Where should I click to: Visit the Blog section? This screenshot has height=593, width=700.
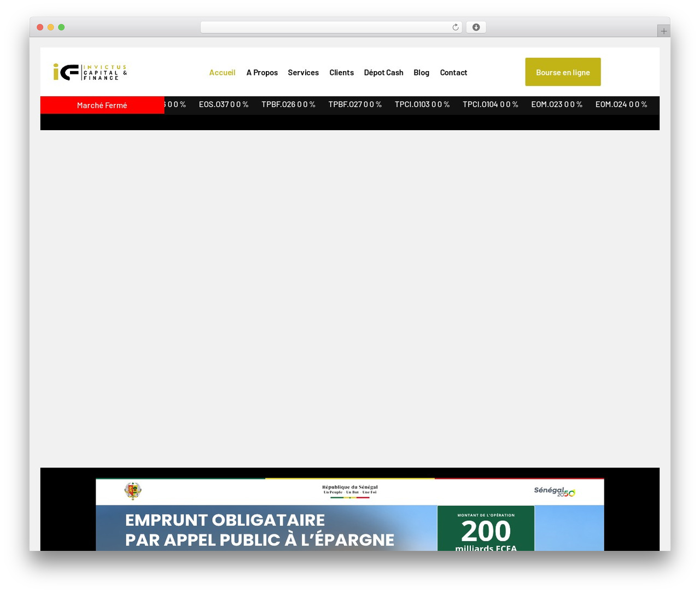tap(421, 72)
